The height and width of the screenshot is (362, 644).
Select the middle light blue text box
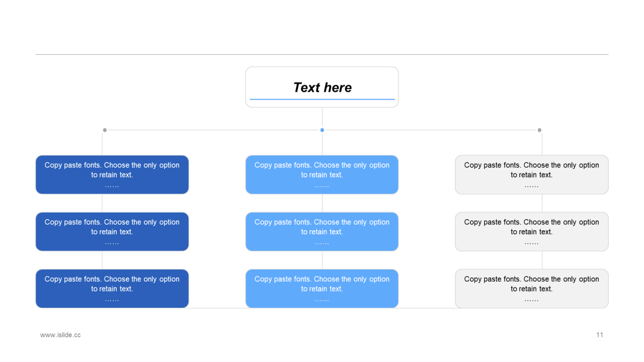coord(322,231)
